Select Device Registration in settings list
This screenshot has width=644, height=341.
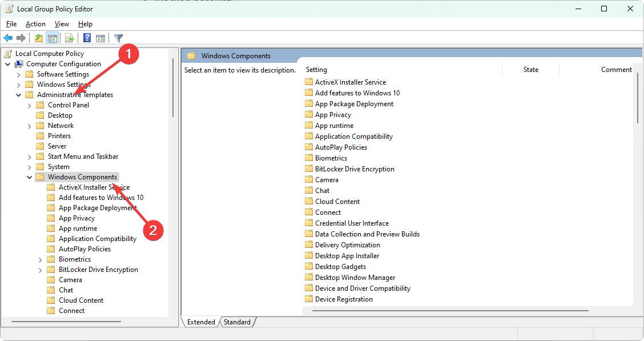(x=344, y=299)
